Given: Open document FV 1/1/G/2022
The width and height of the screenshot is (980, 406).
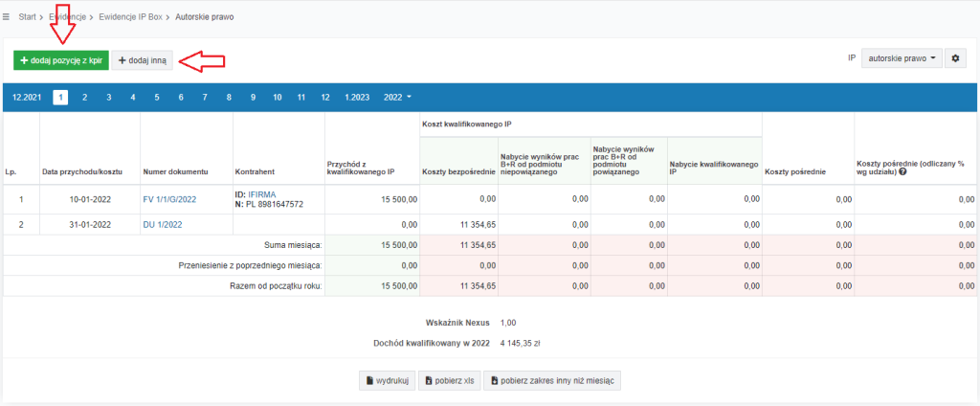Looking at the screenshot, I should [169, 199].
